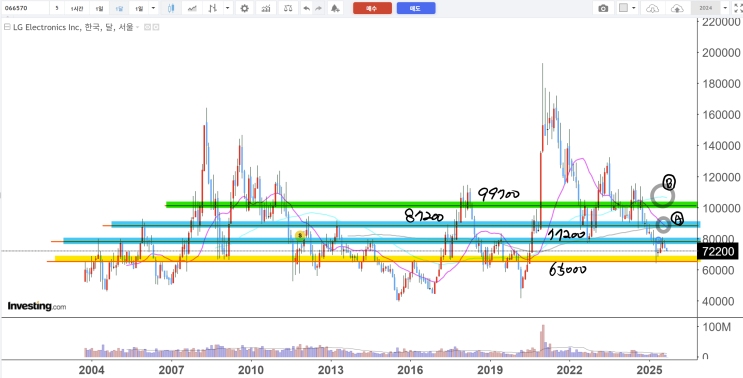This screenshot has width=743, height=378.
Task: Load chart layout from cloud
Action: [653, 8]
